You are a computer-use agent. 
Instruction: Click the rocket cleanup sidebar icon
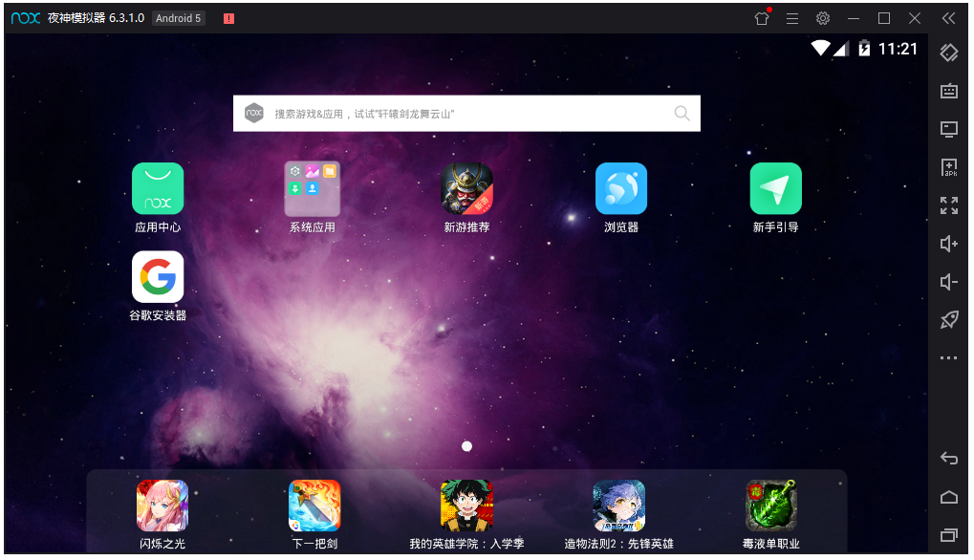point(948,320)
